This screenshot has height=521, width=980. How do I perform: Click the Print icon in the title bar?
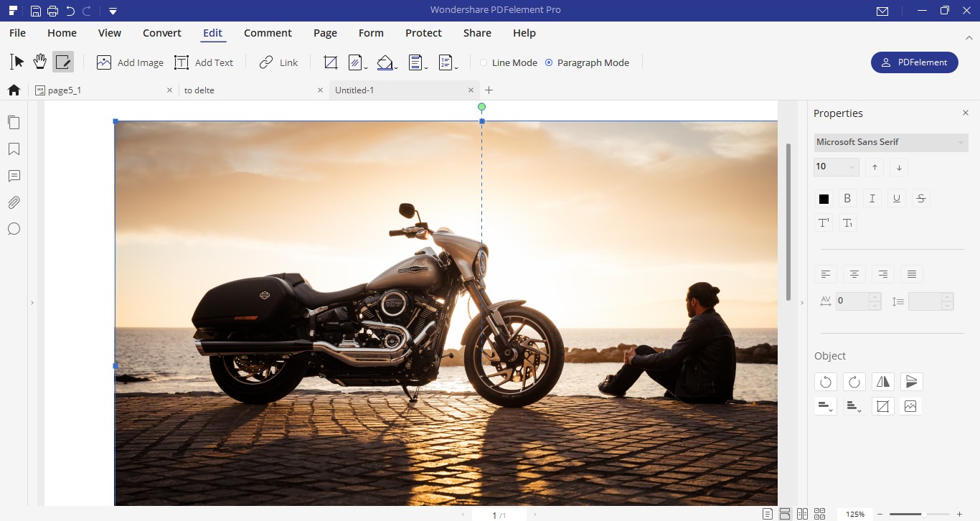tap(52, 11)
